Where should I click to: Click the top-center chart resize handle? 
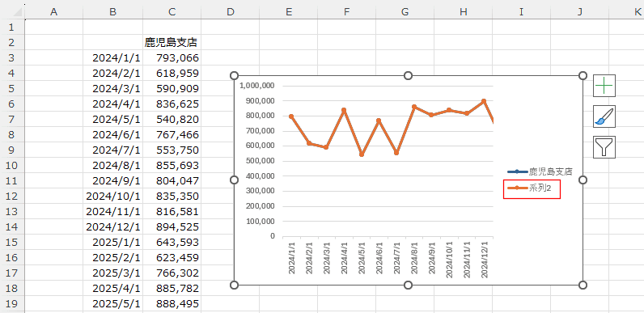pos(409,75)
